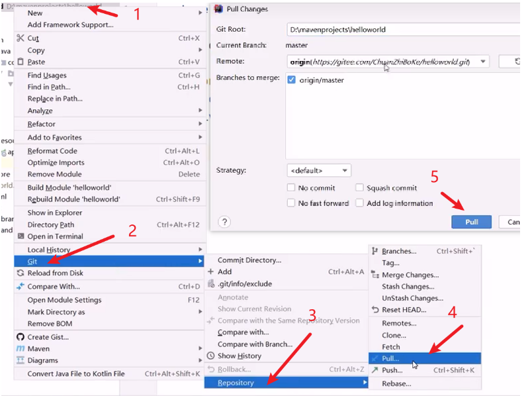532x396 pixels.
Task: Choose Clone... in the Git submenu
Action: point(425,335)
